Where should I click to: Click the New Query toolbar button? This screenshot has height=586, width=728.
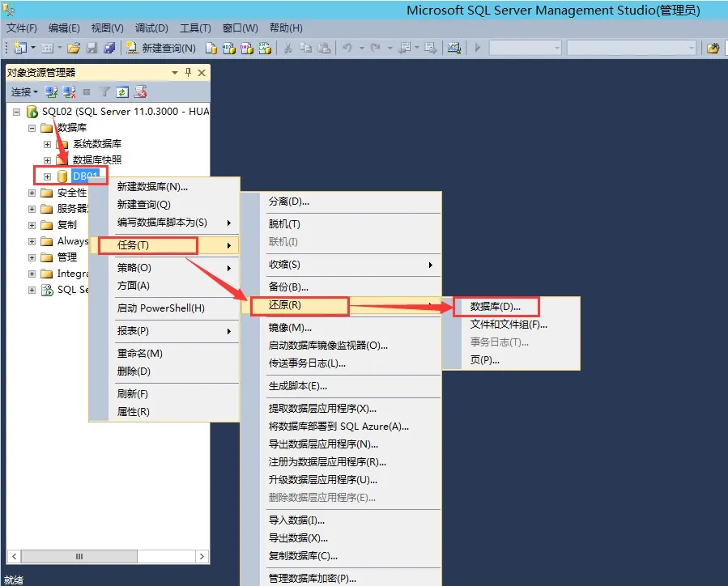[161, 48]
